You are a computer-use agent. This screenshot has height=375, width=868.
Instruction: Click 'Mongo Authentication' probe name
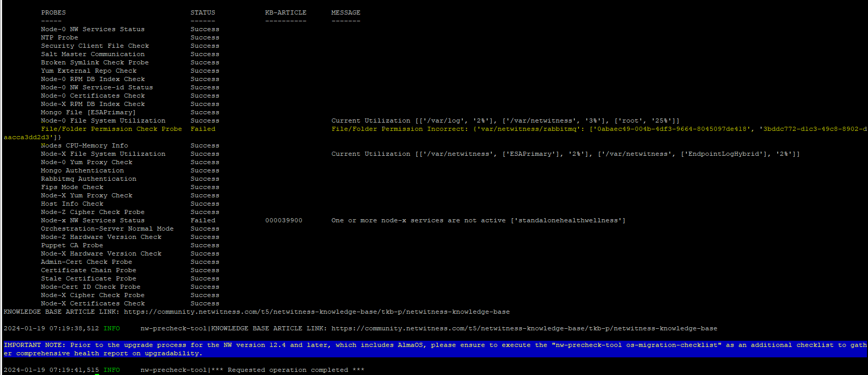82,170
